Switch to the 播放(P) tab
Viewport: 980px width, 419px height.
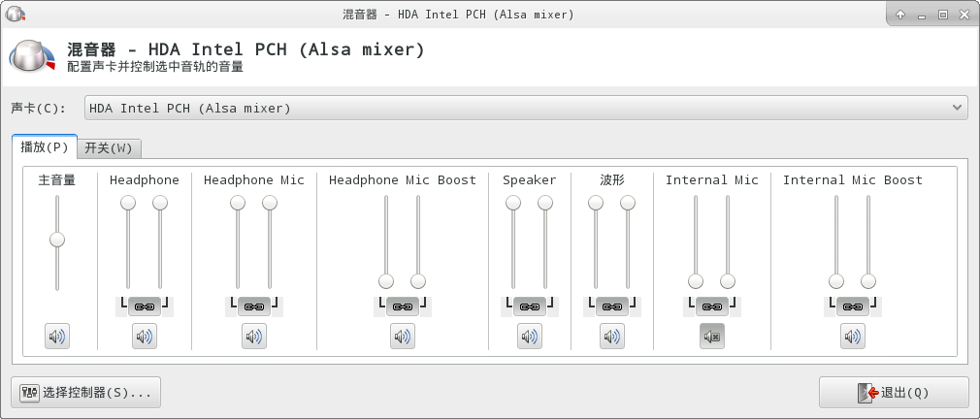(45, 148)
